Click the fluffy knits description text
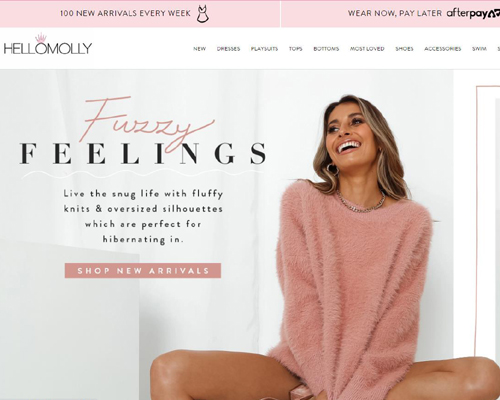 143,217
